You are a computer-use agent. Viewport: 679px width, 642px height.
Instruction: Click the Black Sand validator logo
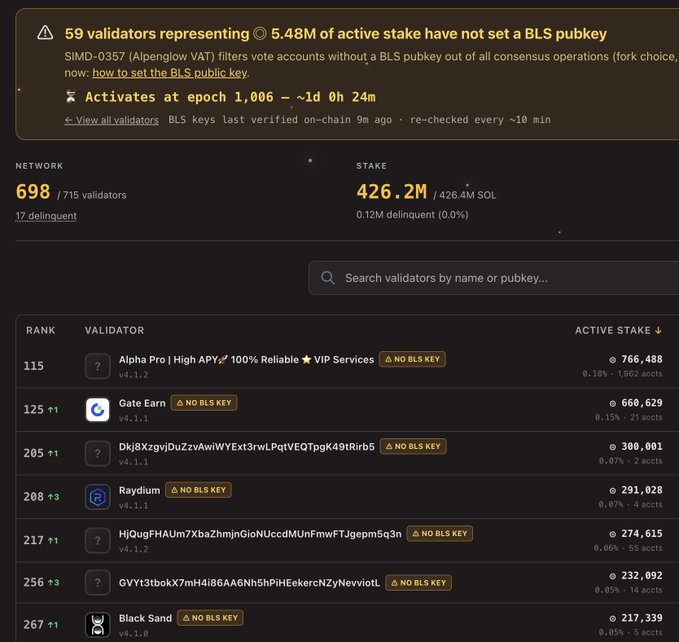coord(97,625)
